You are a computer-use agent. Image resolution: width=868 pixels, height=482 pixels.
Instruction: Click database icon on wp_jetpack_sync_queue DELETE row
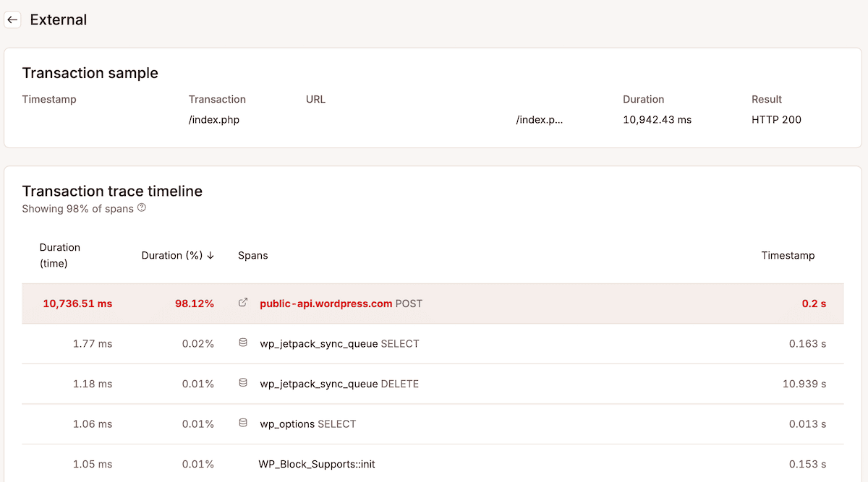click(243, 383)
